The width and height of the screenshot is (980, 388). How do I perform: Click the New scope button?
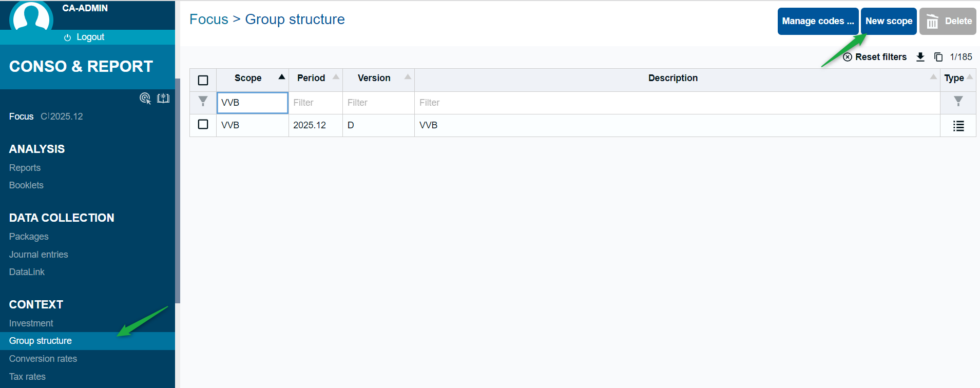pyautogui.click(x=889, y=21)
